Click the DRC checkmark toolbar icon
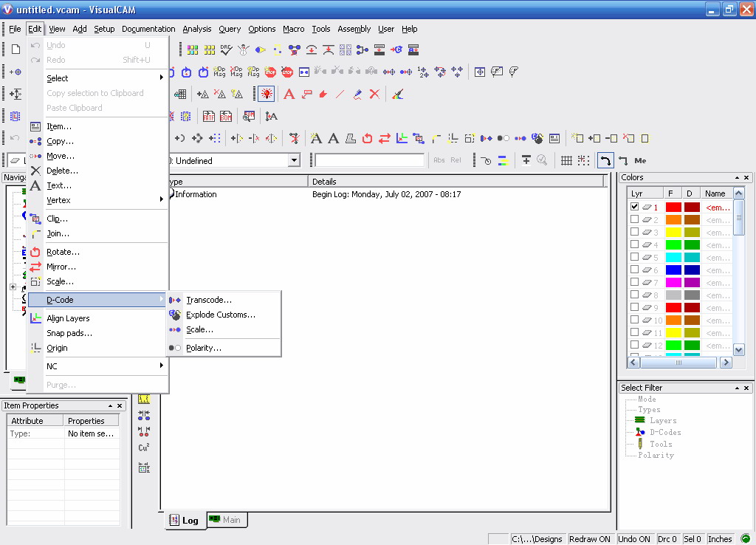This screenshot has width=756, height=545. coord(226,49)
